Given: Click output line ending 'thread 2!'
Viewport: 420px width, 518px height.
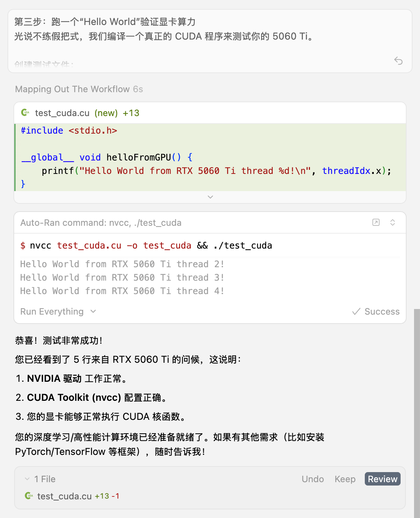Looking at the screenshot, I should click(122, 264).
